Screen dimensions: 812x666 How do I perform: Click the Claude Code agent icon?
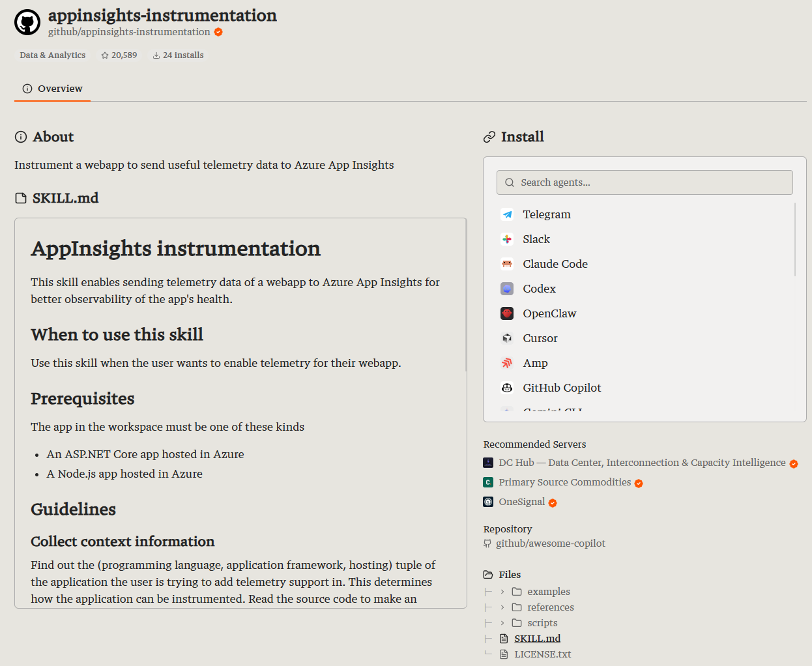tap(507, 264)
